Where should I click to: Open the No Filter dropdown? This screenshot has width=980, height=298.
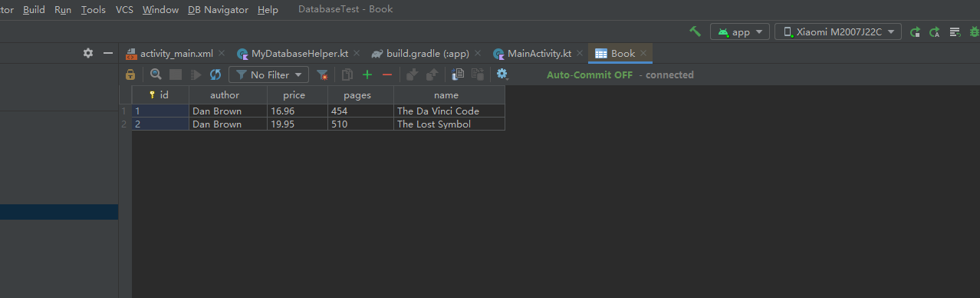[x=269, y=74]
